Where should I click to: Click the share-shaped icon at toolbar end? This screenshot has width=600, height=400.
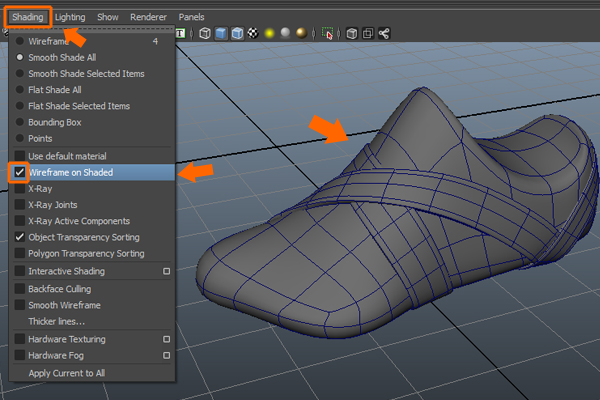coord(384,33)
